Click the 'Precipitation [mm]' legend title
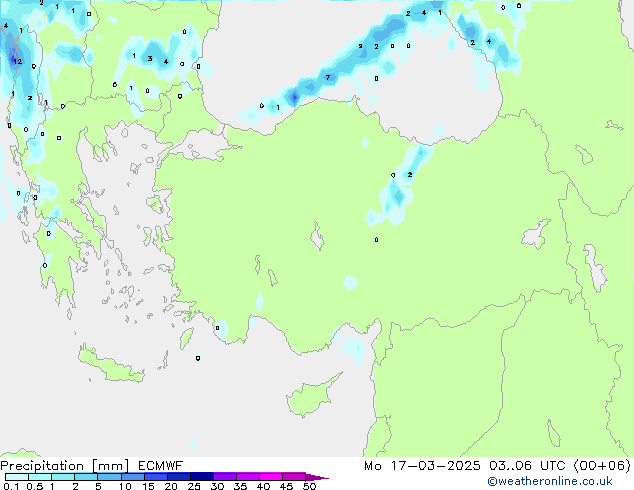This screenshot has height=490, width=634. pos(64,466)
